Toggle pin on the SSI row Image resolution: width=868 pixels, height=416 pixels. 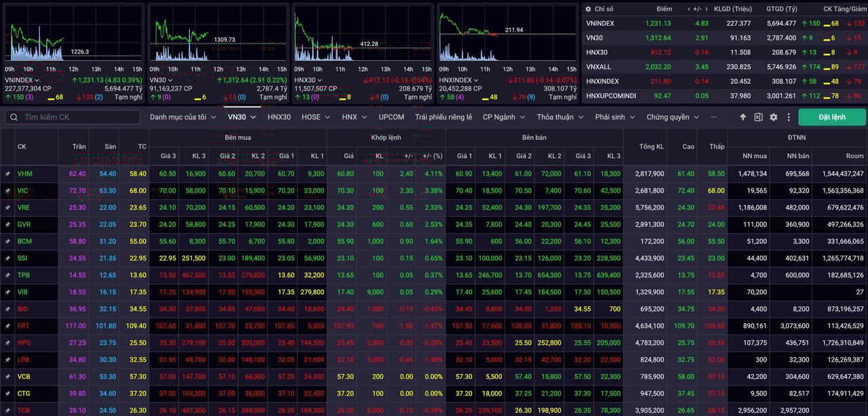pos(7,258)
